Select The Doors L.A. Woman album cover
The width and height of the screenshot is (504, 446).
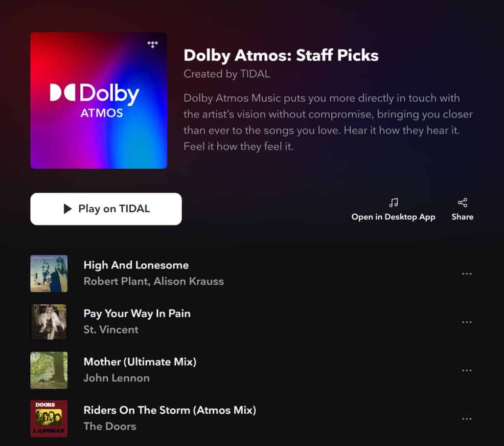point(49,419)
